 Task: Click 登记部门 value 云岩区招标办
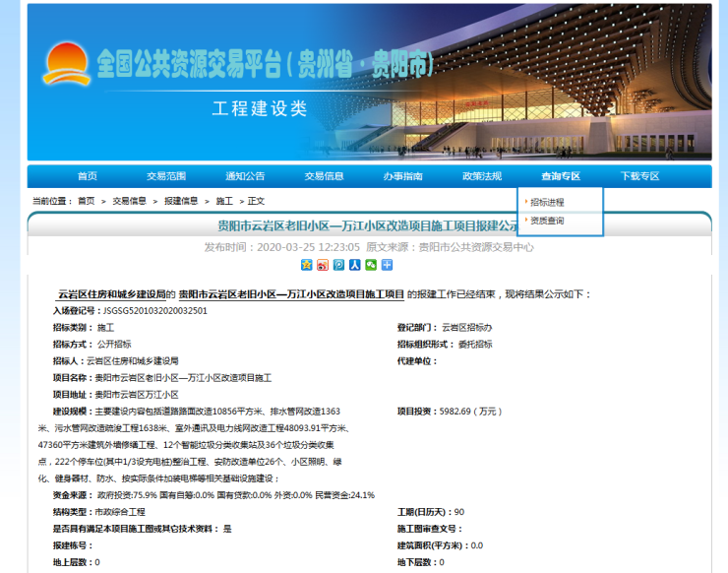[x=466, y=328]
